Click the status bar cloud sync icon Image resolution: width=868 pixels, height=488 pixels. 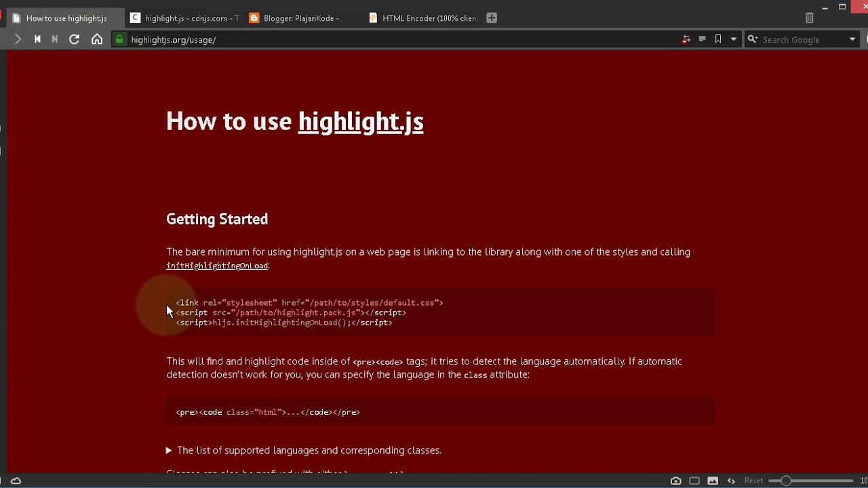(16, 481)
